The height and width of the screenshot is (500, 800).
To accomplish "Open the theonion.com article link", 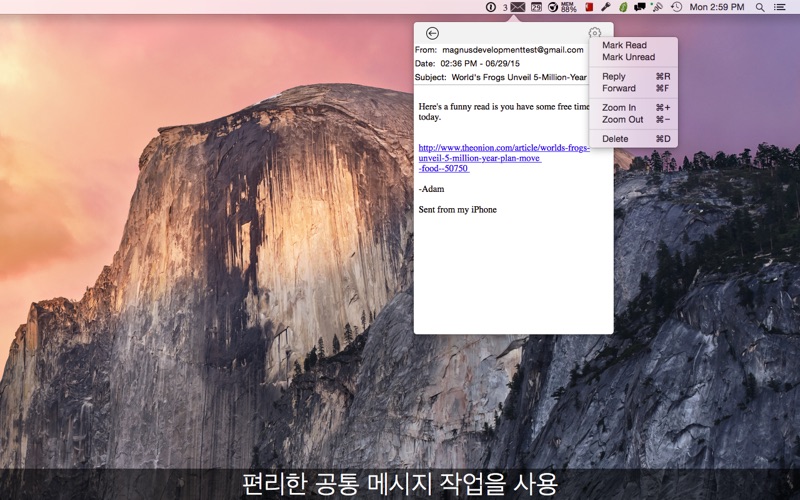I will [x=504, y=158].
